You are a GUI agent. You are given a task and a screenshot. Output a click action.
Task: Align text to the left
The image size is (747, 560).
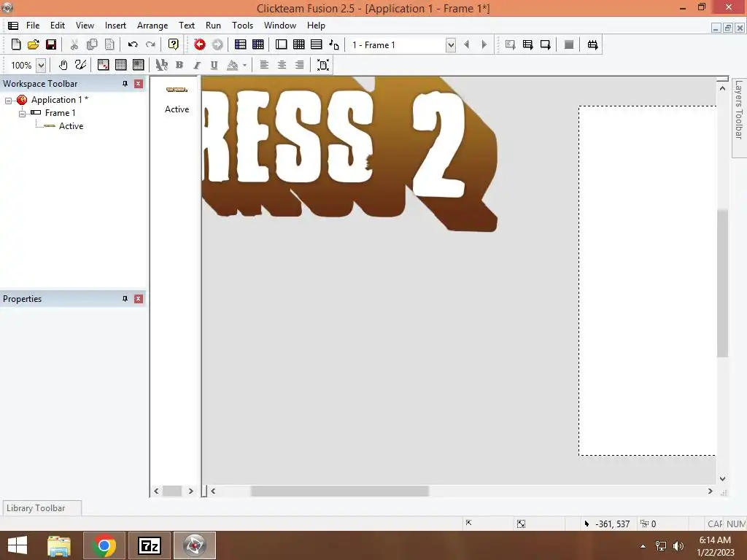(264, 65)
